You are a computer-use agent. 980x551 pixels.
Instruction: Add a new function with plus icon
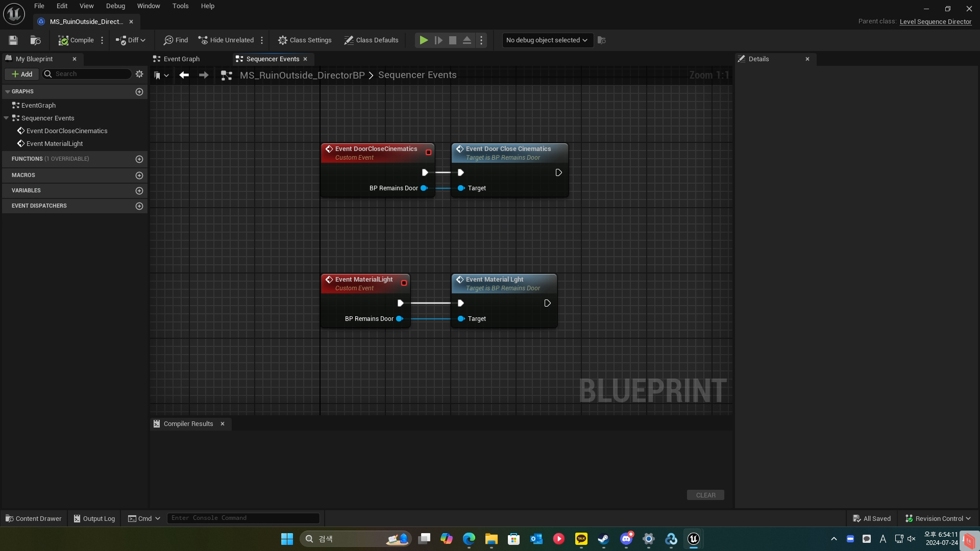point(139,159)
